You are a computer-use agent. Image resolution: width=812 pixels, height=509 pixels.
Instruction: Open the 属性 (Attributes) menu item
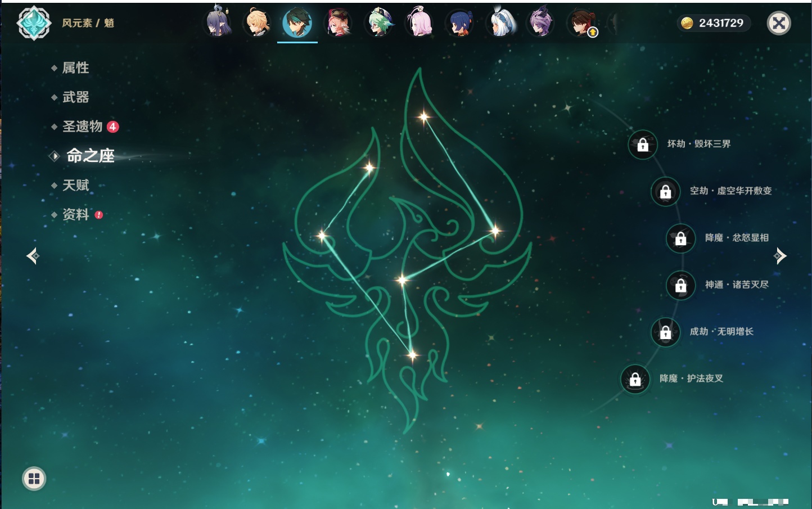point(75,68)
